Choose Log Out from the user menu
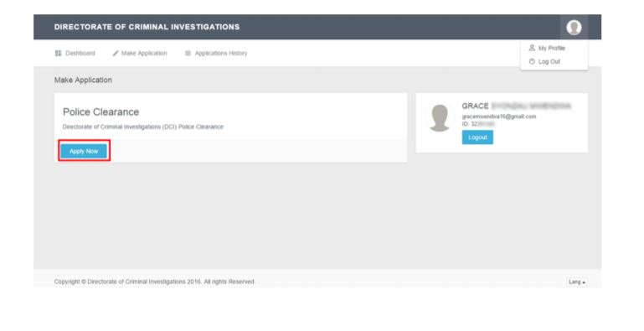This screenshot has width=644, height=331. [544, 62]
